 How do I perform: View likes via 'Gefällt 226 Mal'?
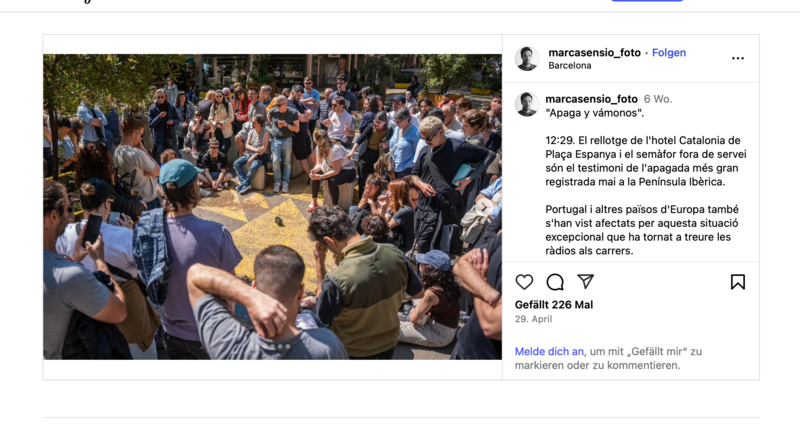click(x=554, y=305)
